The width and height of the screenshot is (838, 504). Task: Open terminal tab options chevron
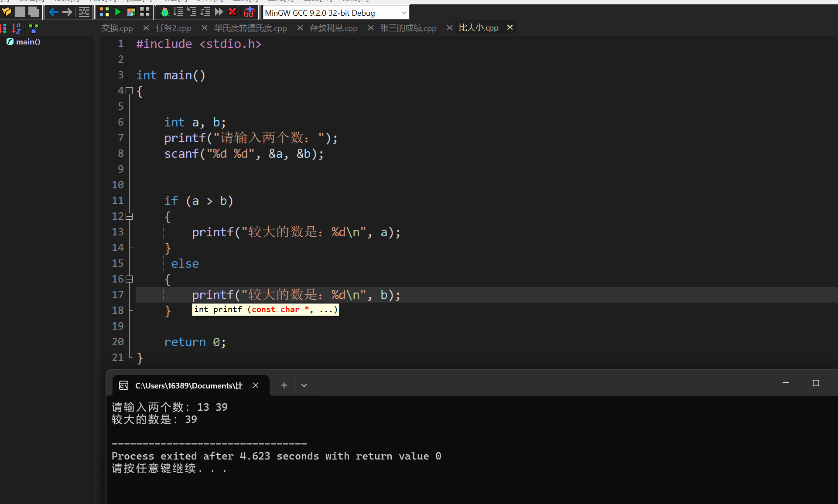304,385
